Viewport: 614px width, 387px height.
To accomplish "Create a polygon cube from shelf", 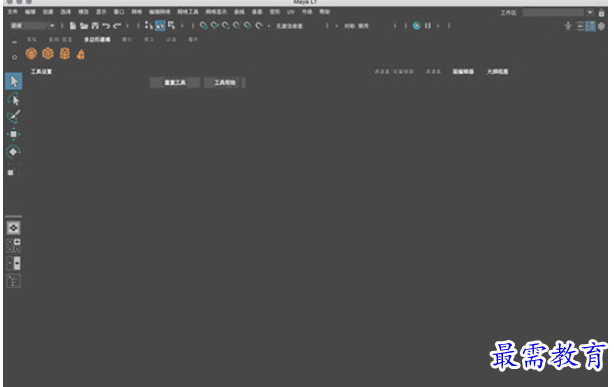I will [48, 53].
